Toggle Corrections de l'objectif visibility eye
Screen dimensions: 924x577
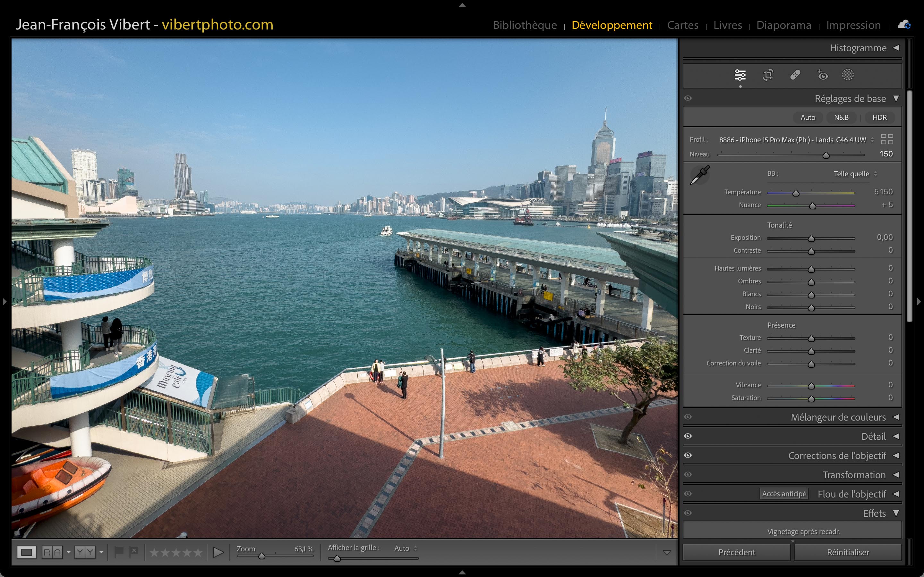click(x=688, y=455)
